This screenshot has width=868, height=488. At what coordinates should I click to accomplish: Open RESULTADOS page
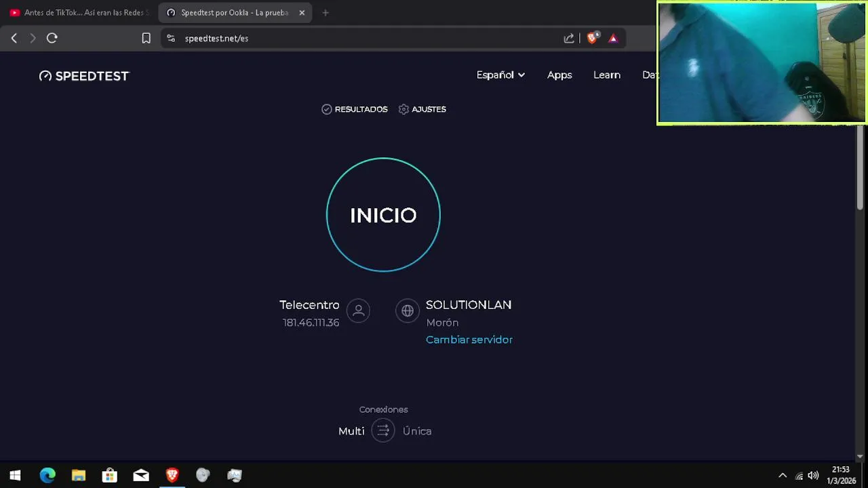tap(355, 109)
